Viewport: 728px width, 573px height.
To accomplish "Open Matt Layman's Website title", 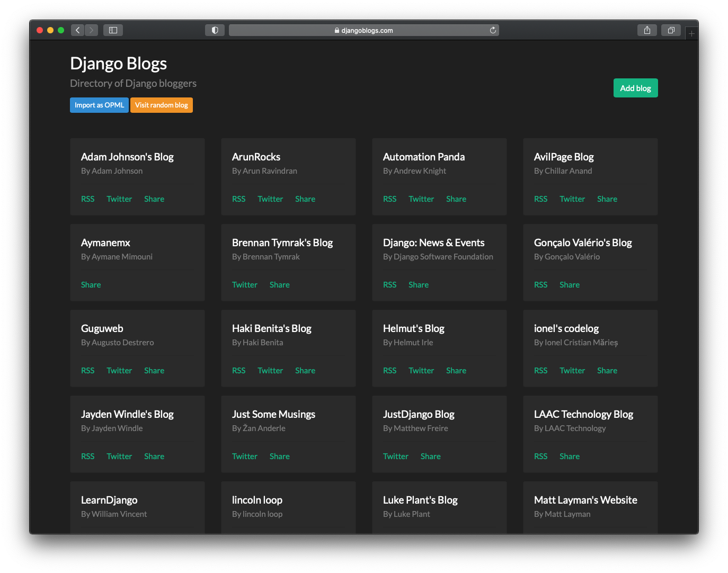I will (x=585, y=500).
